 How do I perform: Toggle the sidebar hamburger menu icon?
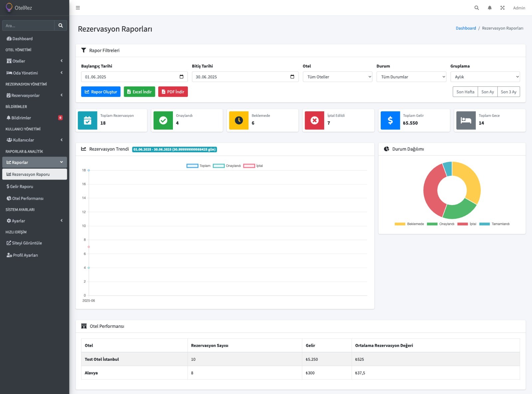(78, 8)
